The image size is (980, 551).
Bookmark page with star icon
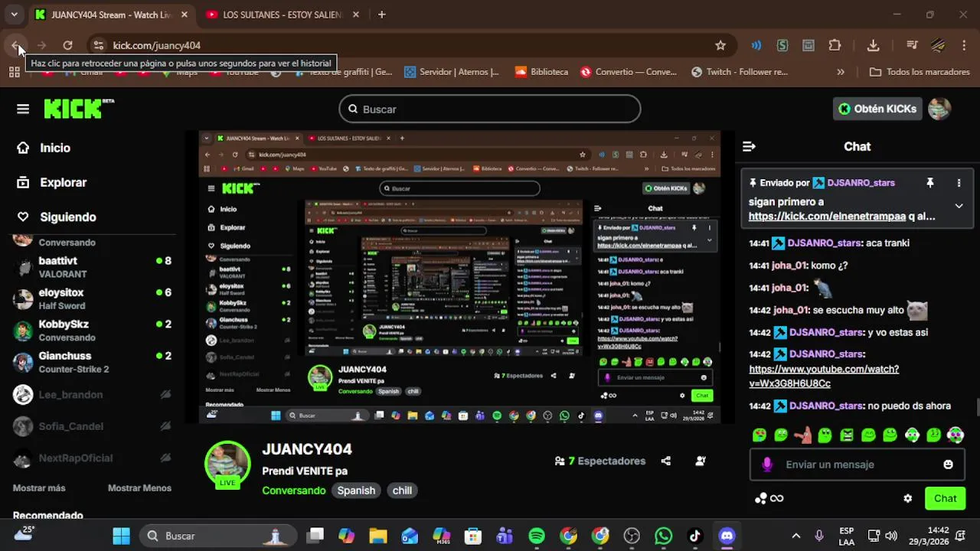click(x=720, y=45)
